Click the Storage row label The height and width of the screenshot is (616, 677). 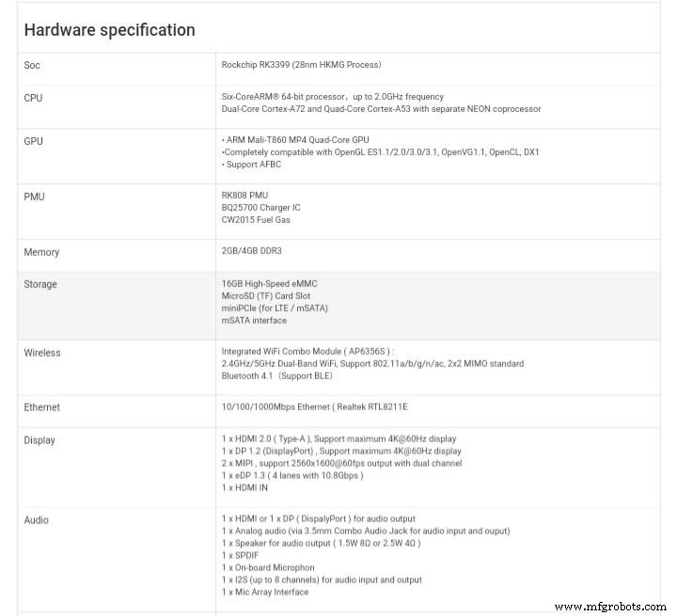click(40, 284)
